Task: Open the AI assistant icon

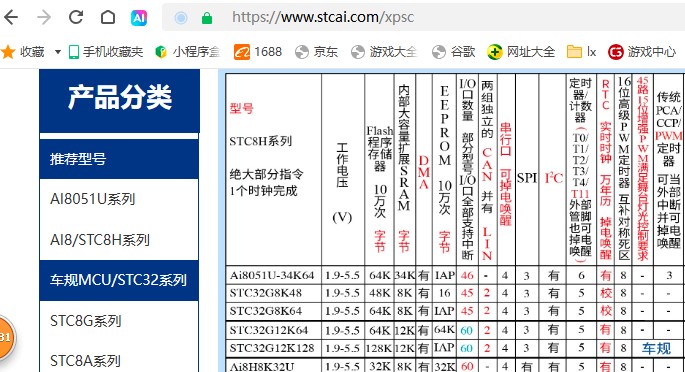Action: click(x=139, y=18)
